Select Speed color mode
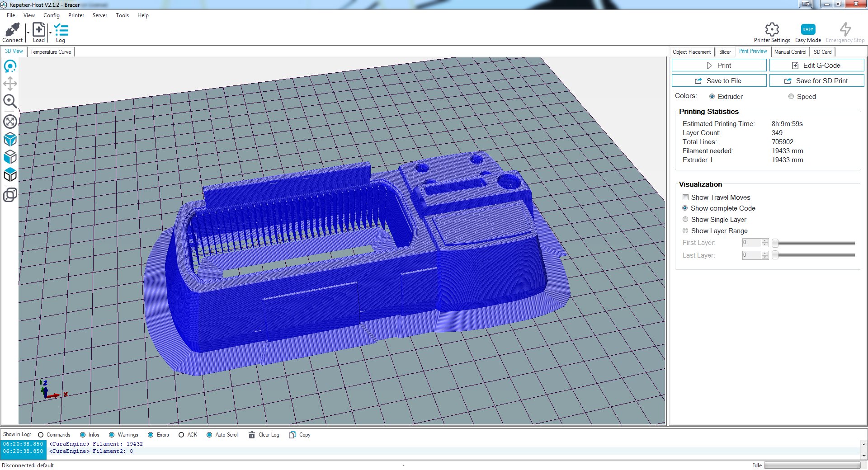The image size is (868, 470). pyautogui.click(x=791, y=96)
